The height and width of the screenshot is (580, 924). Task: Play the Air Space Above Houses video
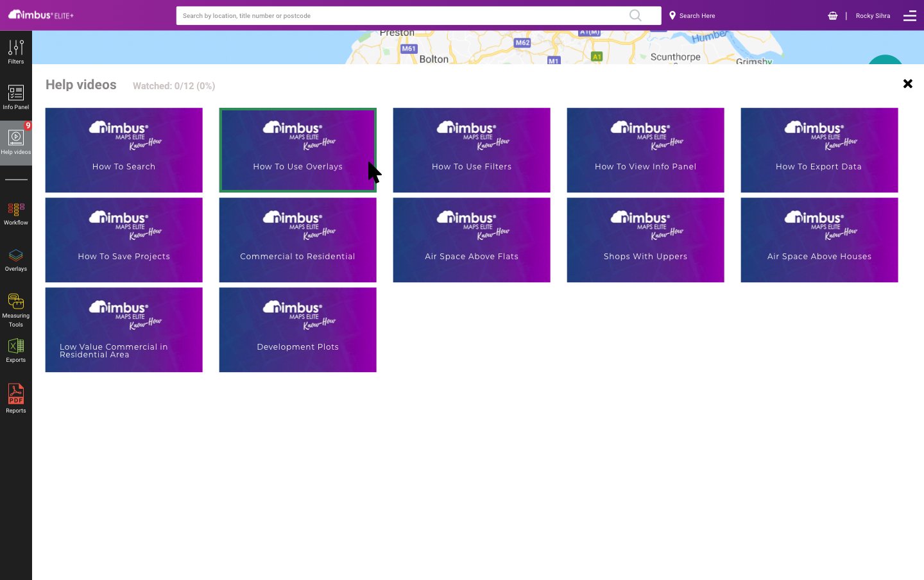(x=819, y=240)
